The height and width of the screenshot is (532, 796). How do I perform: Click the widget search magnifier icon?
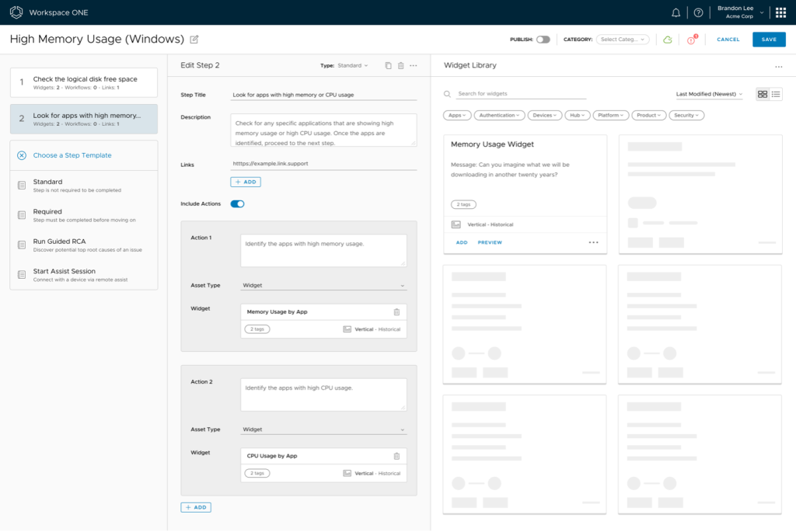tap(447, 94)
